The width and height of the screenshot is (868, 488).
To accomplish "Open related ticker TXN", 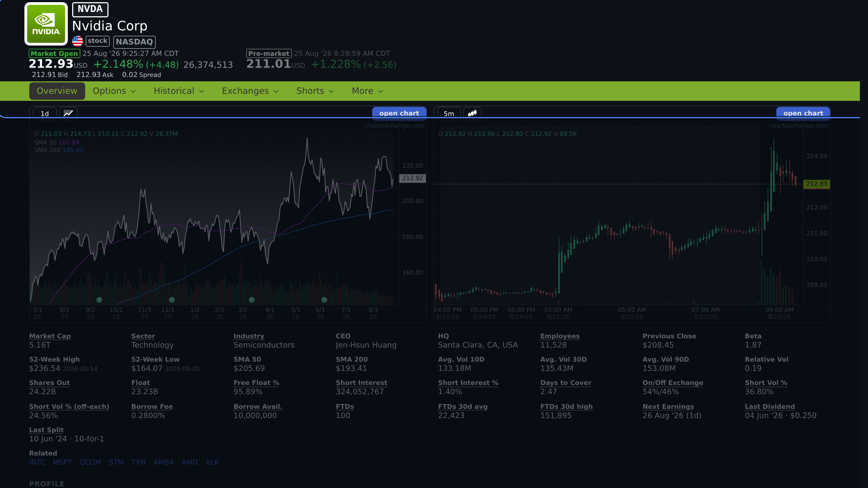I will 139,462.
